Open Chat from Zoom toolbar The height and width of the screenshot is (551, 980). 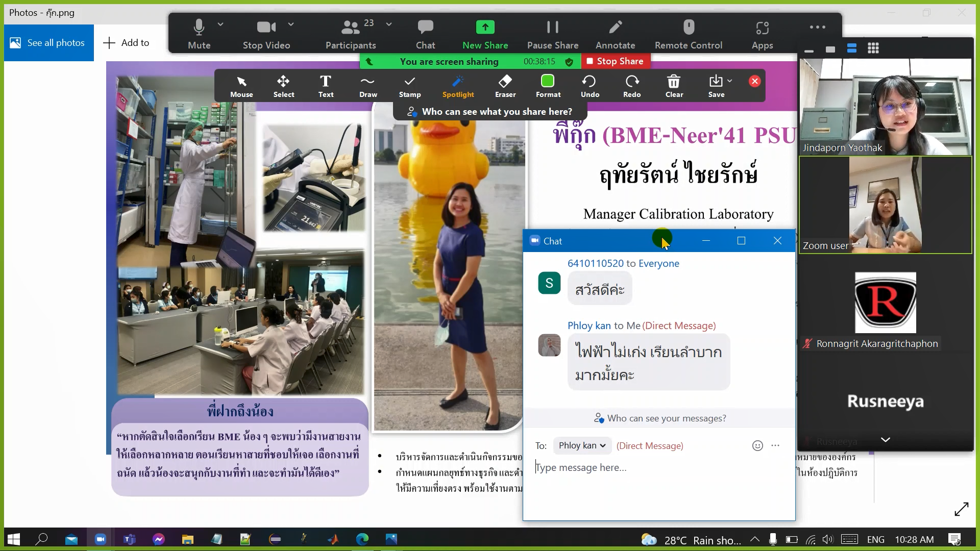pyautogui.click(x=425, y=34)
